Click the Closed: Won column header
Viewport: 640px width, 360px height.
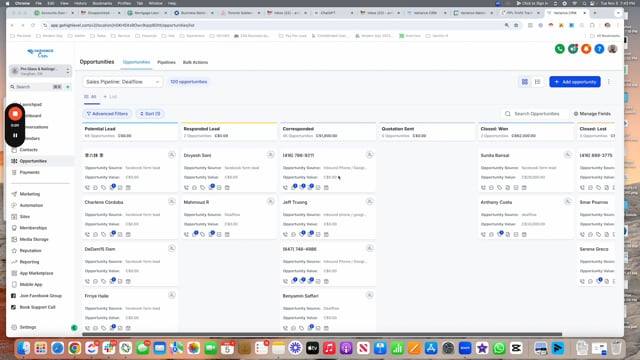(526, 132)
